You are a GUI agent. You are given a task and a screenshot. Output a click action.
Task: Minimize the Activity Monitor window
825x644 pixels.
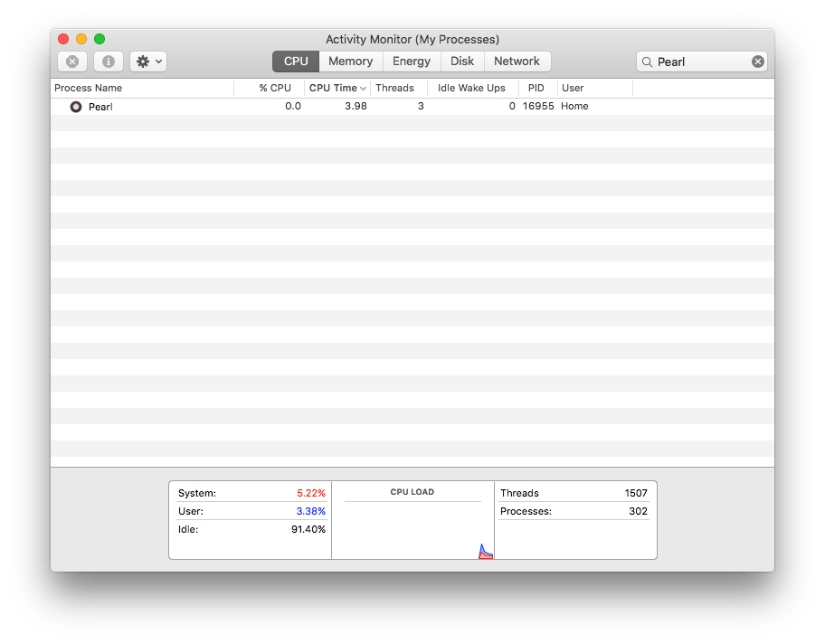[x=81, y=39]
